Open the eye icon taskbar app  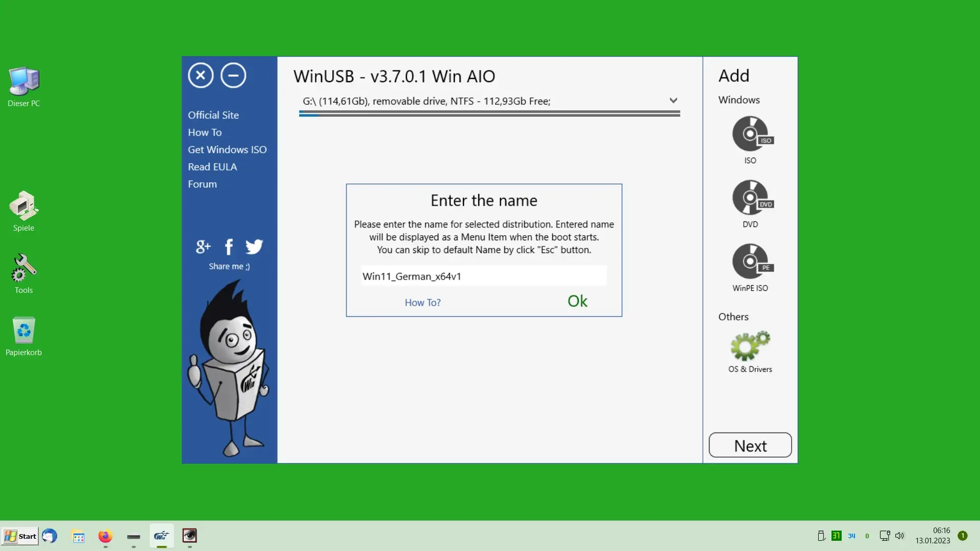pos(190,536)
